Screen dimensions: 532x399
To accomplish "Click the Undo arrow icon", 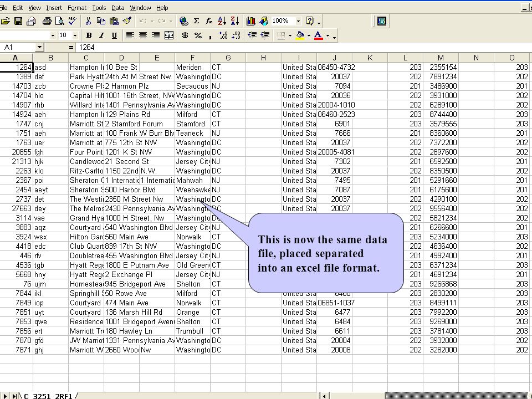I will coord(143,21).
